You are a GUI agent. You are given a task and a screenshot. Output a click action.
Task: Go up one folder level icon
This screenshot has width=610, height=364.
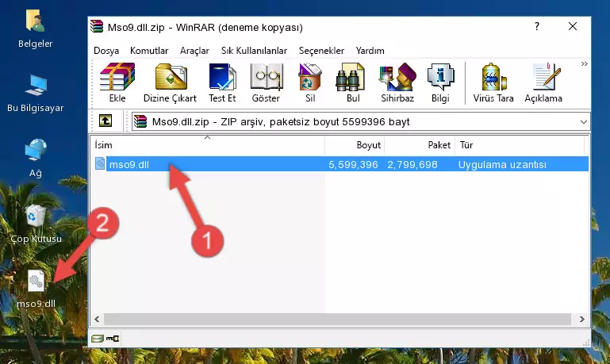[106, 121]
